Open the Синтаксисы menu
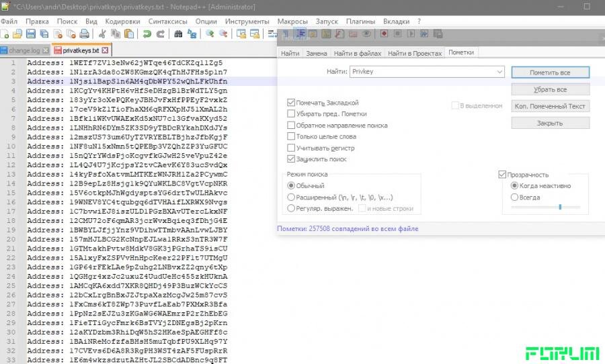 [x=168, y=21]
